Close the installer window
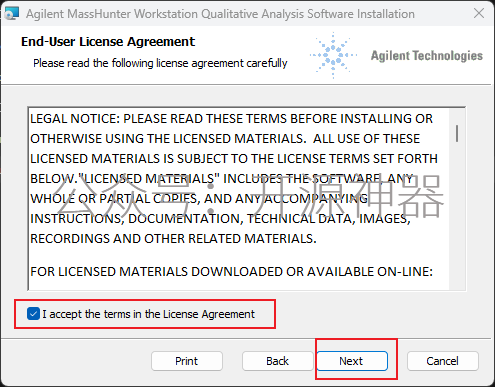The height and width of the screenshot is (387, 495). pyautogui.click(x=479, y=13)
